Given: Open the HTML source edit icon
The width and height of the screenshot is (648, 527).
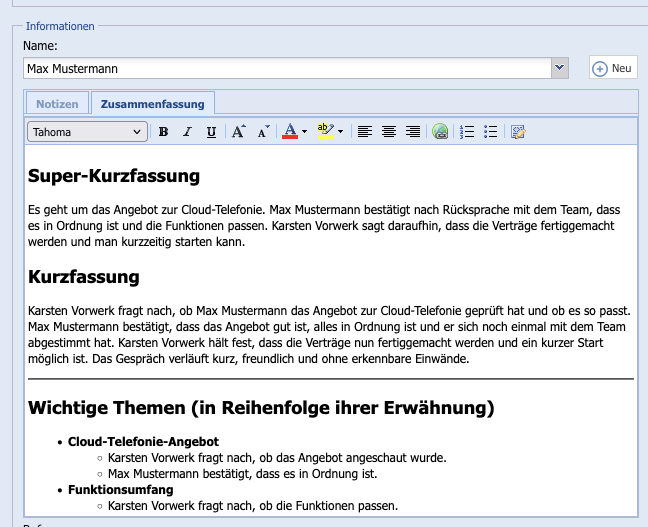Looking at the screenshot, I should 518,132.
